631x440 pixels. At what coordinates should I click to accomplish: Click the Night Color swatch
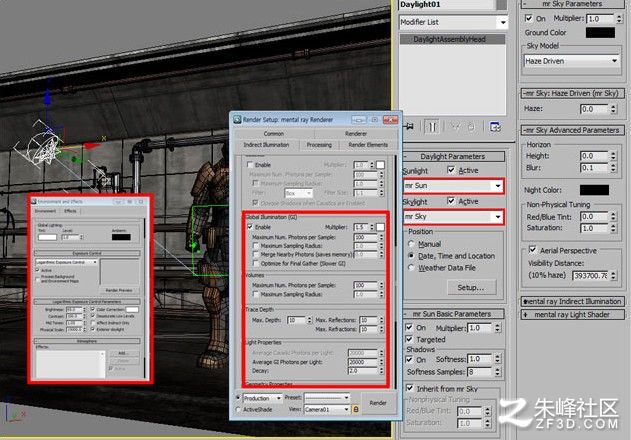pyautogui.click(x=594, y=190)
